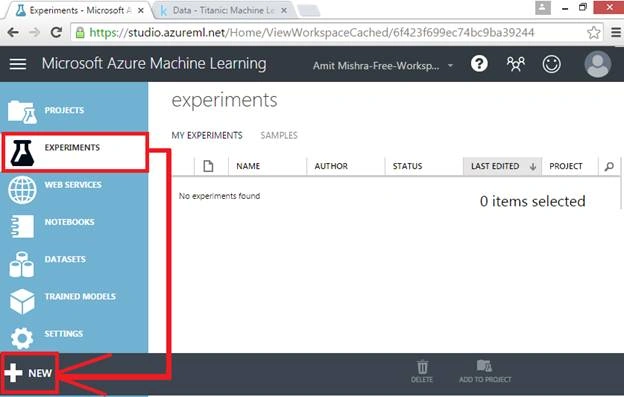The height and width of the screenshot is (397, 624).
Task: Open the Trained Models cube icon
Action: click(x=22, y=301)
